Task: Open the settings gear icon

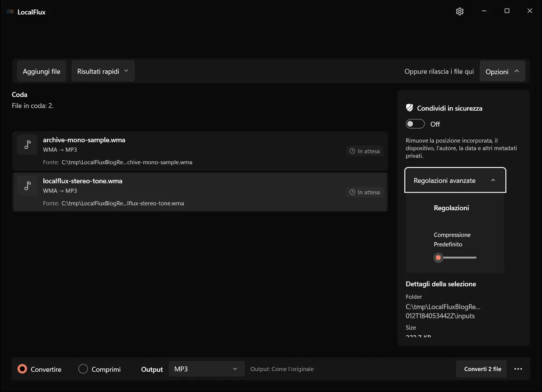Action: click(x=460, y=11)
